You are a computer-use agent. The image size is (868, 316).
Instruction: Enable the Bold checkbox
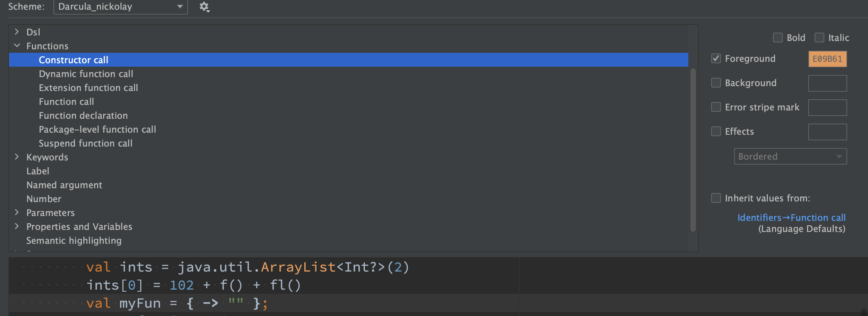pyautogui.click(x=778, y=38)
